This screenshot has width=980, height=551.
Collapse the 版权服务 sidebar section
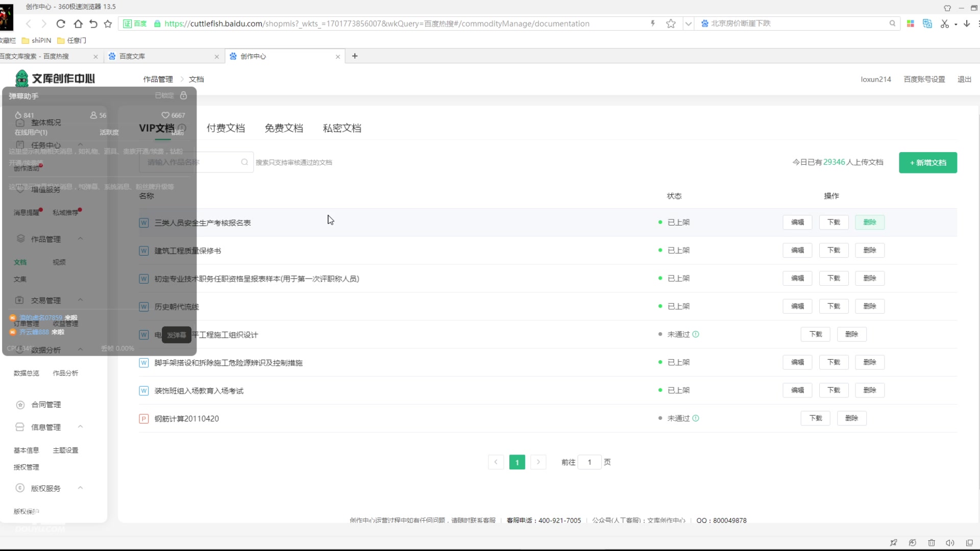(80, 488)
